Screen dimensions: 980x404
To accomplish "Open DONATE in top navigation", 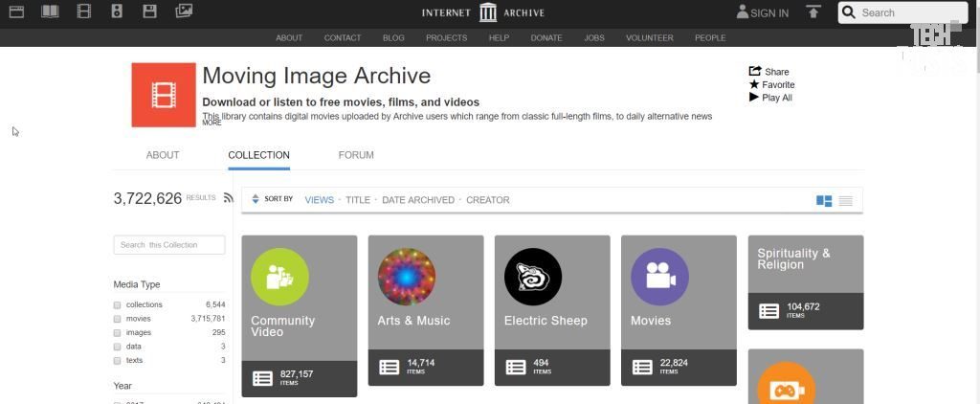I will [546, 37].
